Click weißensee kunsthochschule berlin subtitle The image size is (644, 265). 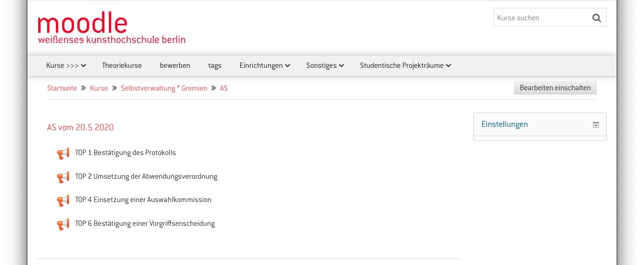112,40
